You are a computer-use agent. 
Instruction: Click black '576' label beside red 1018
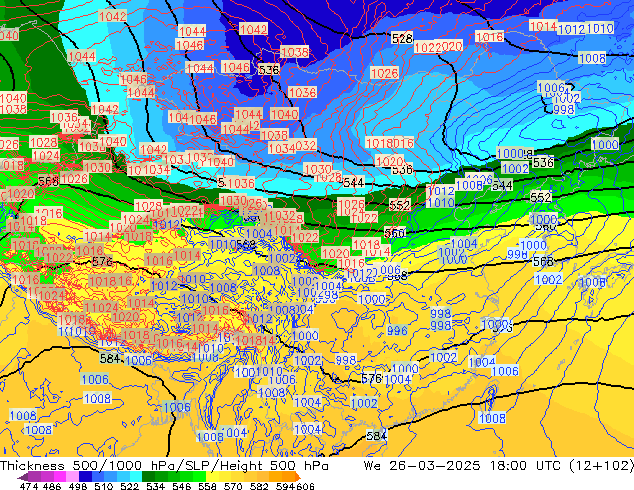tap(102, 261)
